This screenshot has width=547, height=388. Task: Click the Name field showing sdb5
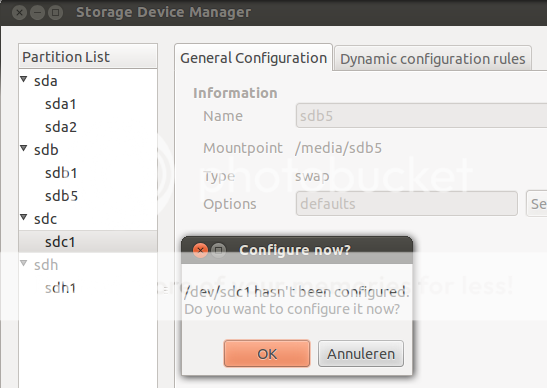pos(421,115)
